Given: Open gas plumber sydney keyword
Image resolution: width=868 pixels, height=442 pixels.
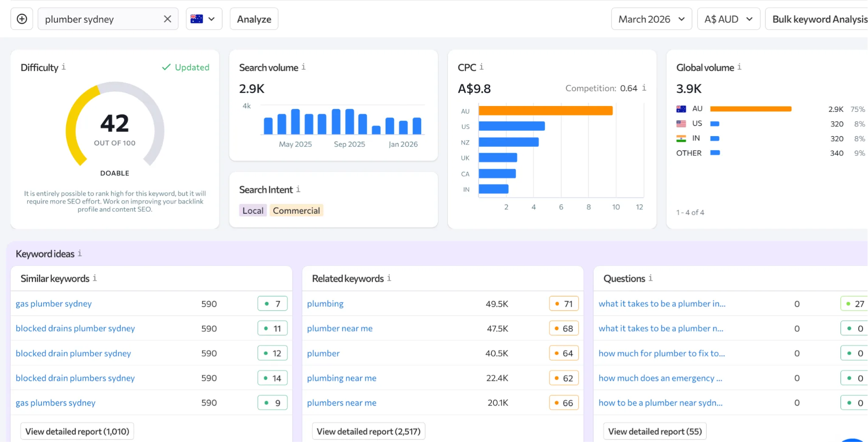Looking at the screenshot, I should (54, 304).
